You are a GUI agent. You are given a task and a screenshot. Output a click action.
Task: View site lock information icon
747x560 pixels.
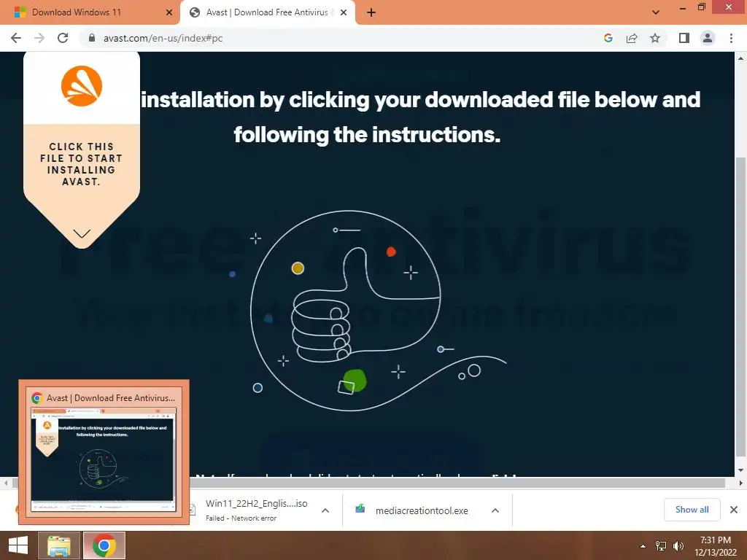92,38
